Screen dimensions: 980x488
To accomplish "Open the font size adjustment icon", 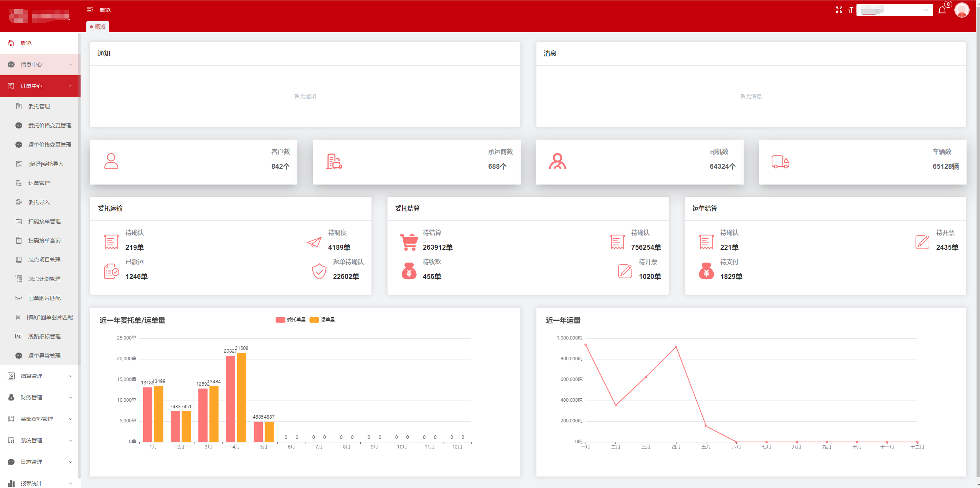I will pos(850,10).
